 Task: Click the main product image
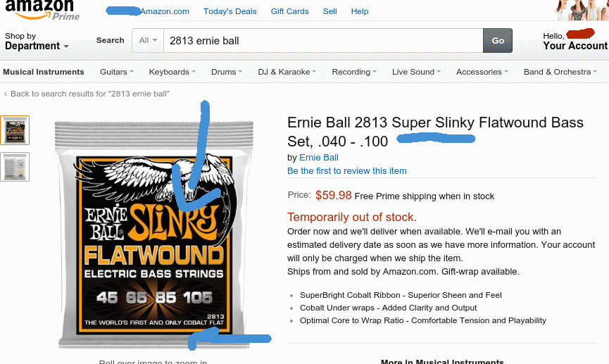[x=153, y=232]
